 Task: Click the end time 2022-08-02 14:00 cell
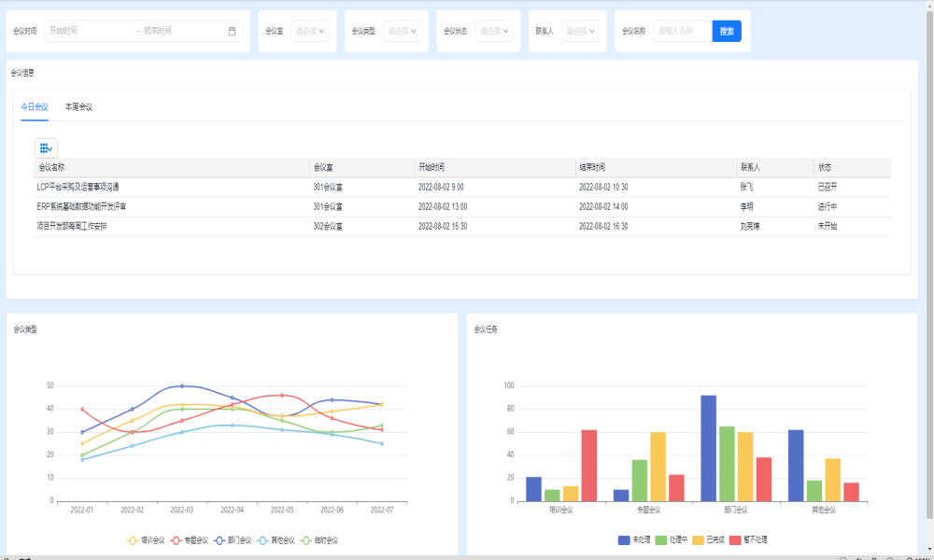tap(603, 206)
